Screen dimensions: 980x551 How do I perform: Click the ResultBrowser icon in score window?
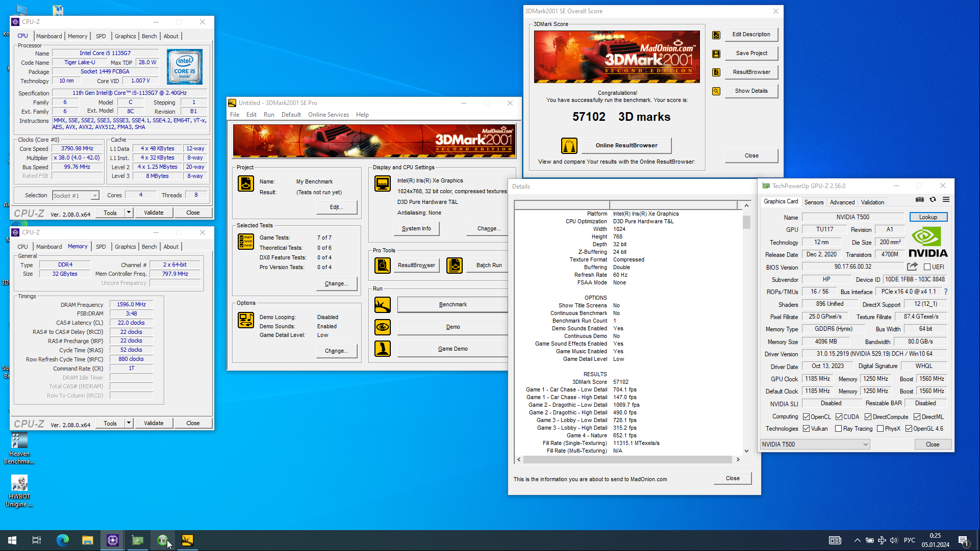pyautogui.click(x=716, y=72)
